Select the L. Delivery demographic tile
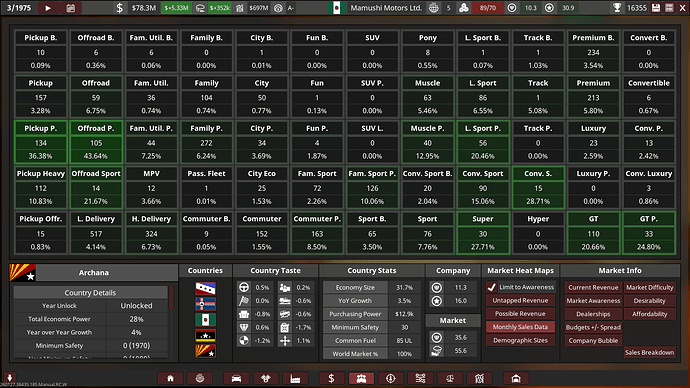This screenshot has height=388, width=690. tap(96, 233)
